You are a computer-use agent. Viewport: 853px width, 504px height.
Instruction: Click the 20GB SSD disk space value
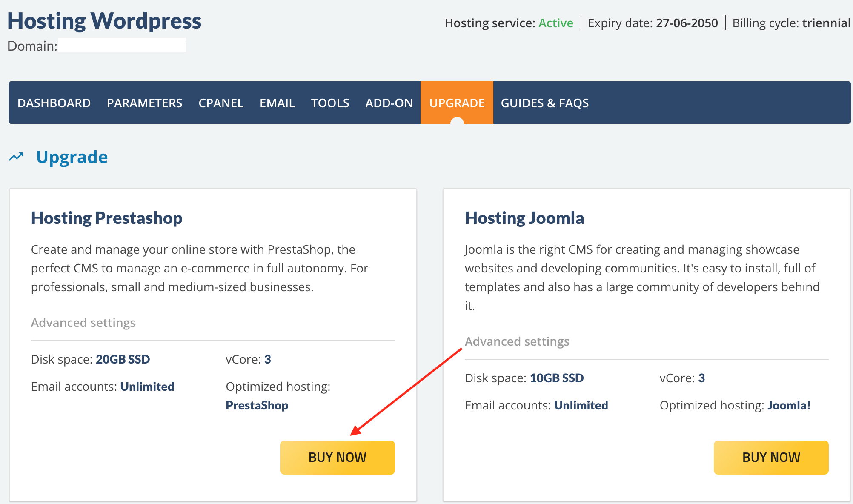(x=123, y=359)
